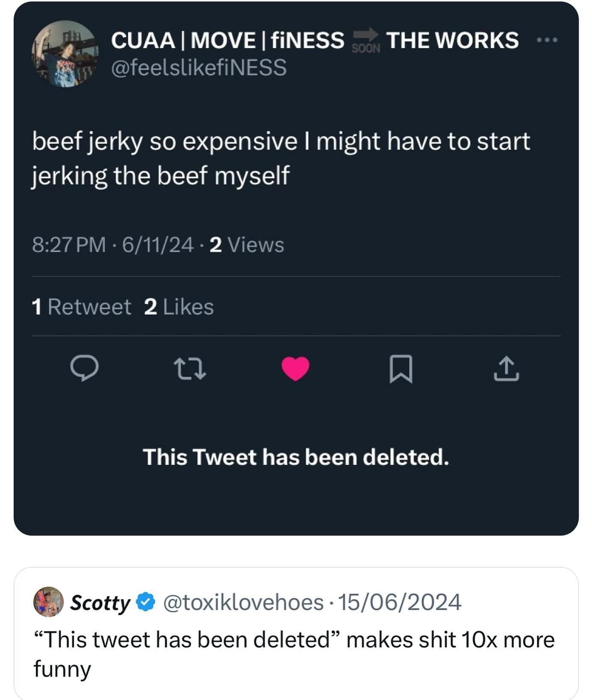Click the 15/06/2024 post date

coord(400,602)
